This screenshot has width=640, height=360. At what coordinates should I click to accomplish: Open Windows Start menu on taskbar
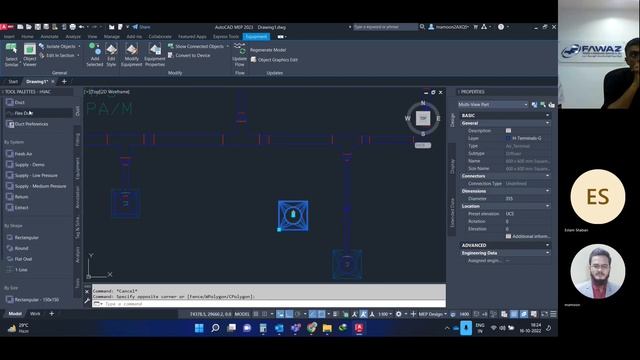(199, 328)
